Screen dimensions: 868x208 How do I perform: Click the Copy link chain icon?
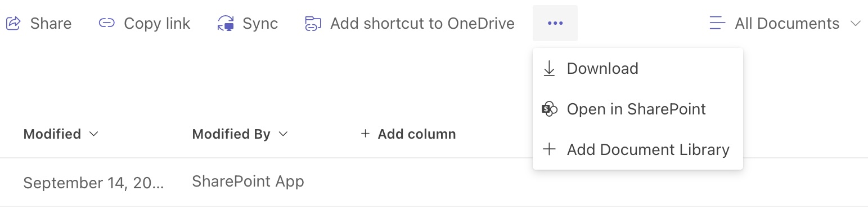coord(106,23)
